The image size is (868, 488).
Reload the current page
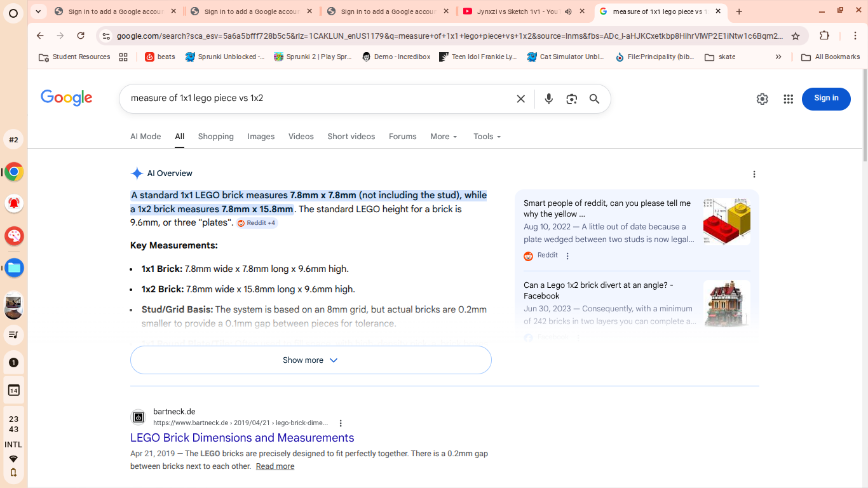[81, 36]
